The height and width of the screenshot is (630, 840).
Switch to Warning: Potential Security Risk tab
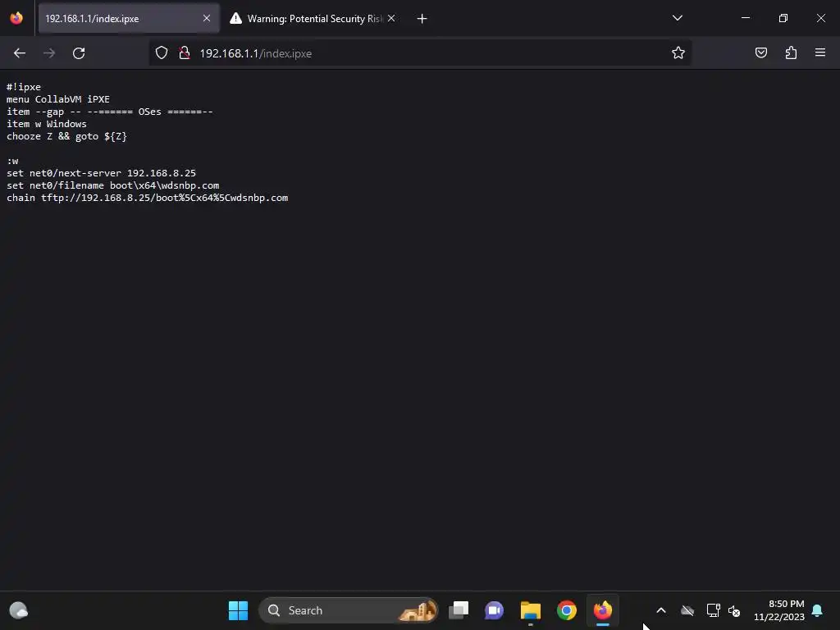pyautogui.click(x=314, y=19)
